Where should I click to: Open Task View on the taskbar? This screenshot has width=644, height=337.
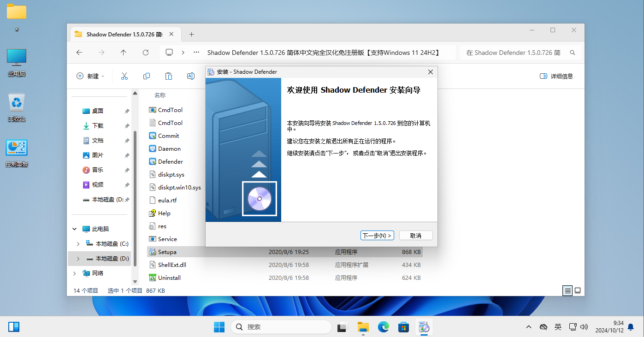tap(342, 327)
